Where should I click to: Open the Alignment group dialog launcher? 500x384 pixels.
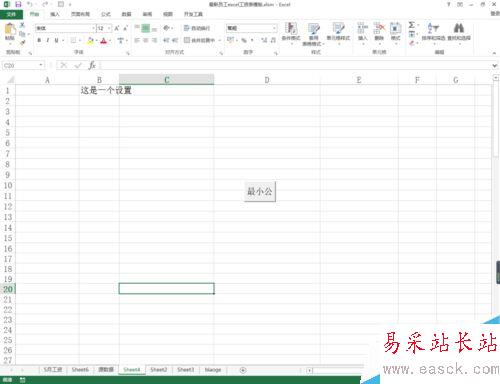point(221,53)
